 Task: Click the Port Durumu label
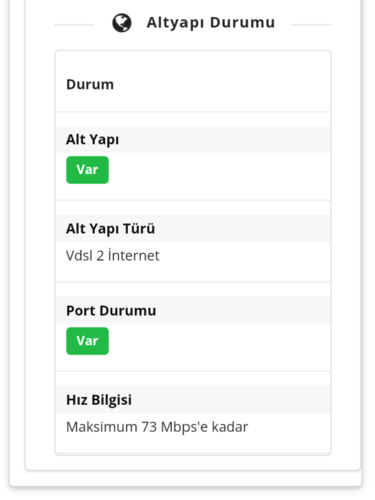[x=111, y=311]
